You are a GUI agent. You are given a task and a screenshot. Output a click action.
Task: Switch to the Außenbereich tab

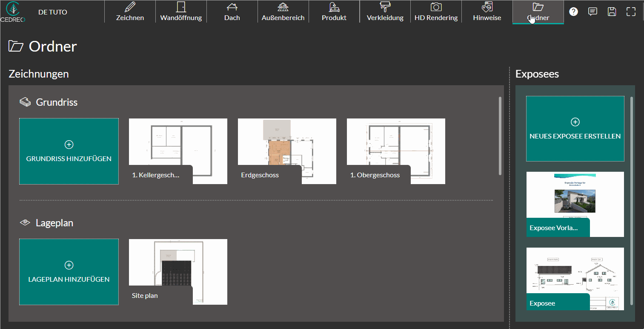click(283, 12)
